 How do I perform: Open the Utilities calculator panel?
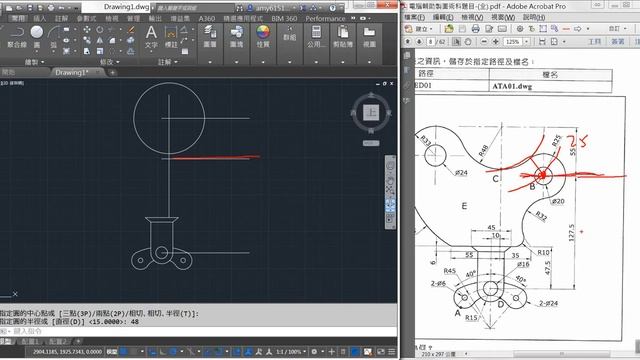tap(316, 37)
